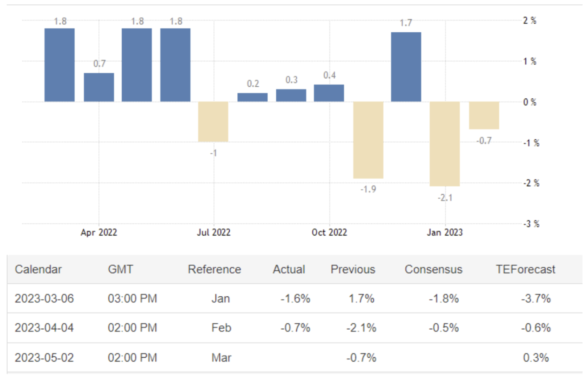Image resolution: width=588 pixels, height=378 pixels.
Task: Select the blue 0.3 bar
Action: tap(291, 95)
